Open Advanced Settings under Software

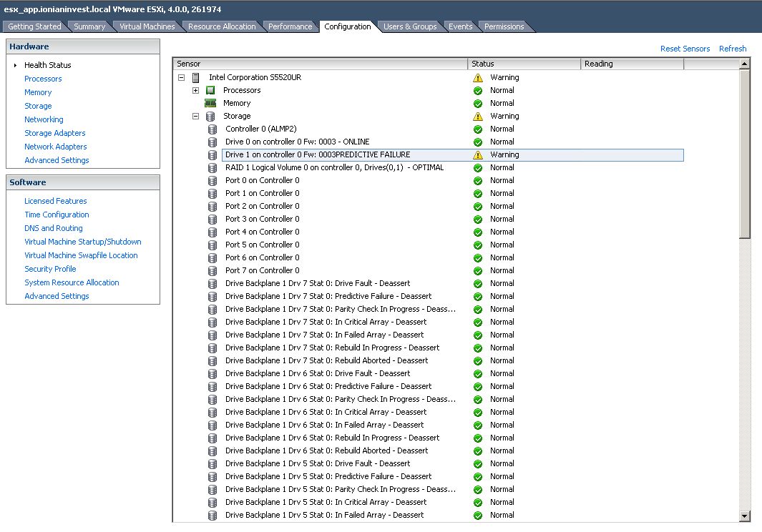(57, 296)
